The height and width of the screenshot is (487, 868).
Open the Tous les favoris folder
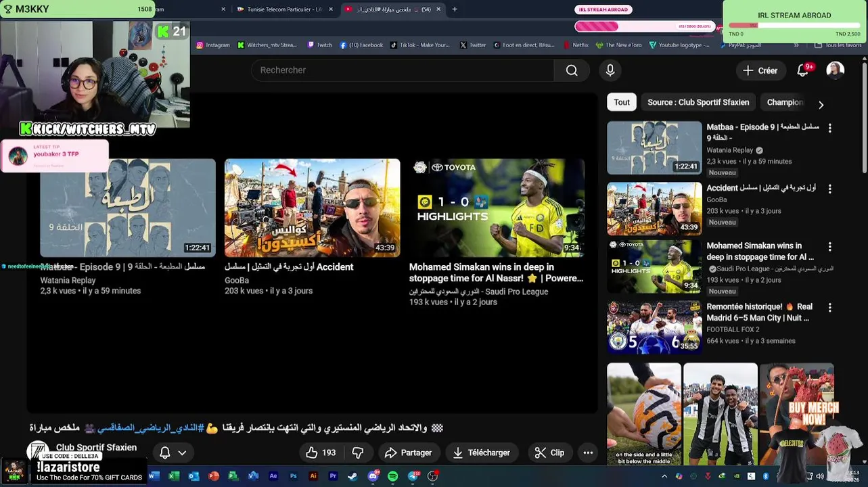pyautogui.click(x=838, y=45)
